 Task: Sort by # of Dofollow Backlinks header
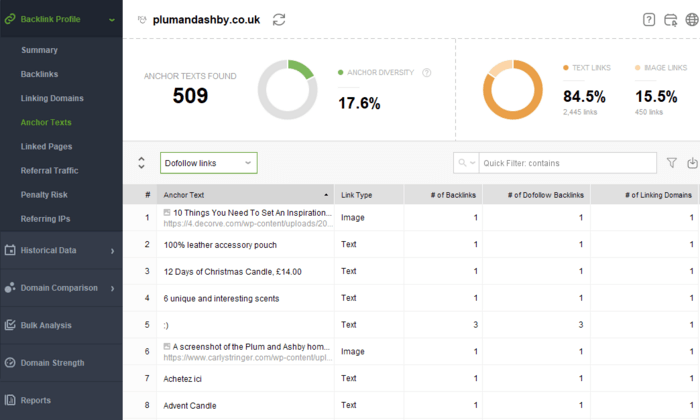pyautogui.click(x=537, y=195)
